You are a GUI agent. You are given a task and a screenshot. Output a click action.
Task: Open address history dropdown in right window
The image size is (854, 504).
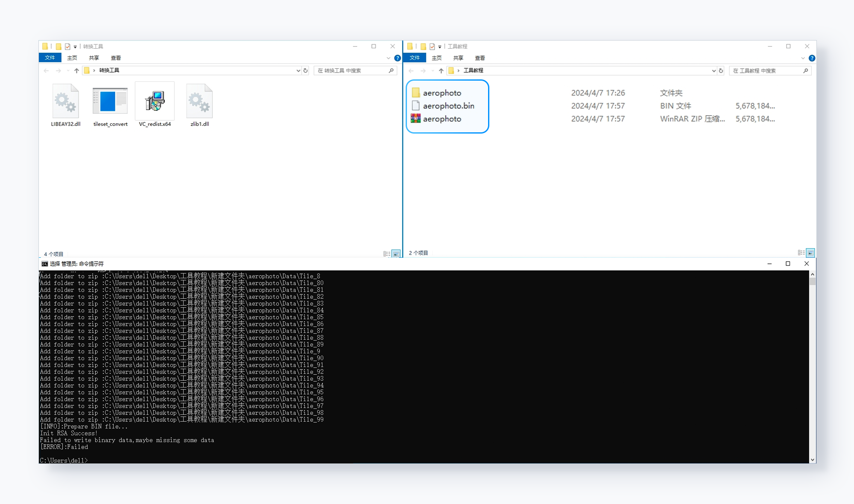coord(714,70)
